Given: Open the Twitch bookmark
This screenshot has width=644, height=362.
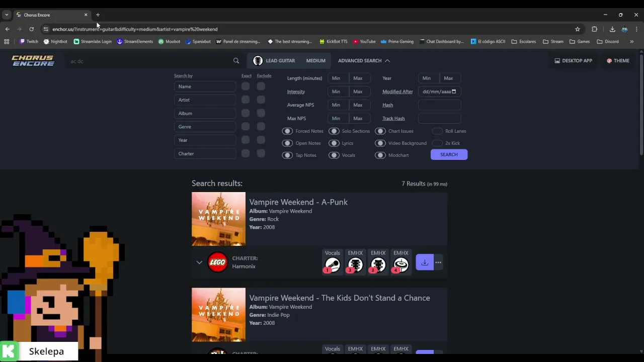Looking at the screenshot, I should pyautogui.click(x=29, y=42).
